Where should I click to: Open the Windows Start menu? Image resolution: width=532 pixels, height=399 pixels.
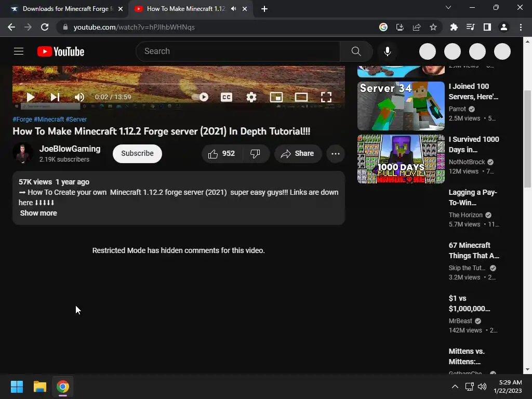pyautogui.click(x=17, y=387)
